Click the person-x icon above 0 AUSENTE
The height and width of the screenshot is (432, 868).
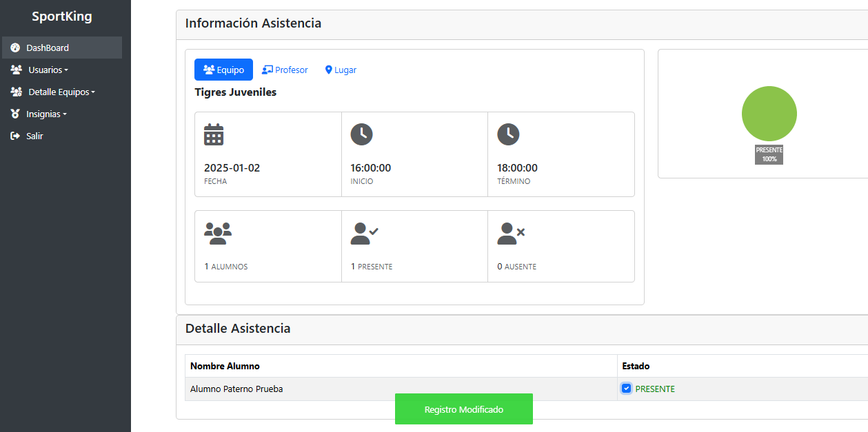(510, 233)
